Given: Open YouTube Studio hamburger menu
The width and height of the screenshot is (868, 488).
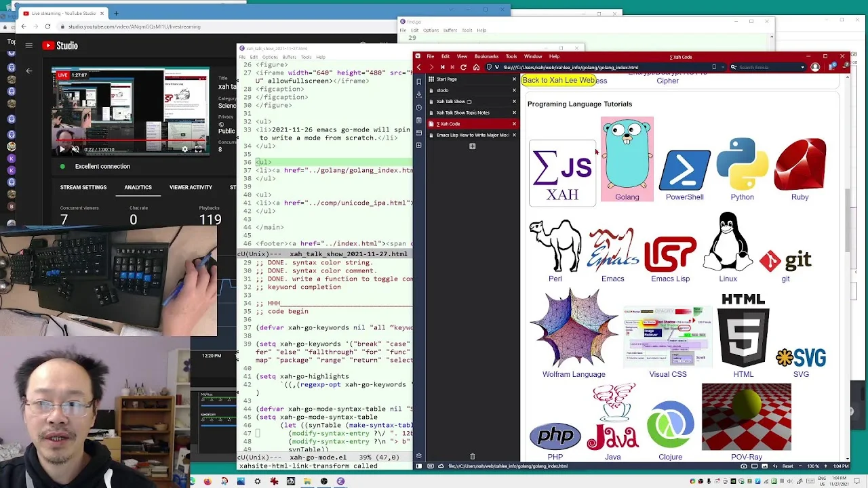Looking at the screenshot, I should coord(28,45).
